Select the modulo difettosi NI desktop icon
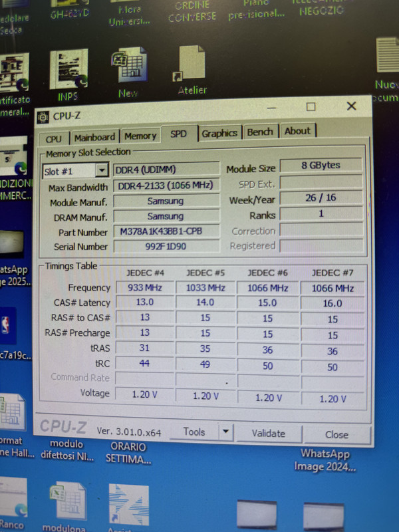This screenshot has height=532, width=399. coord(67,450)
